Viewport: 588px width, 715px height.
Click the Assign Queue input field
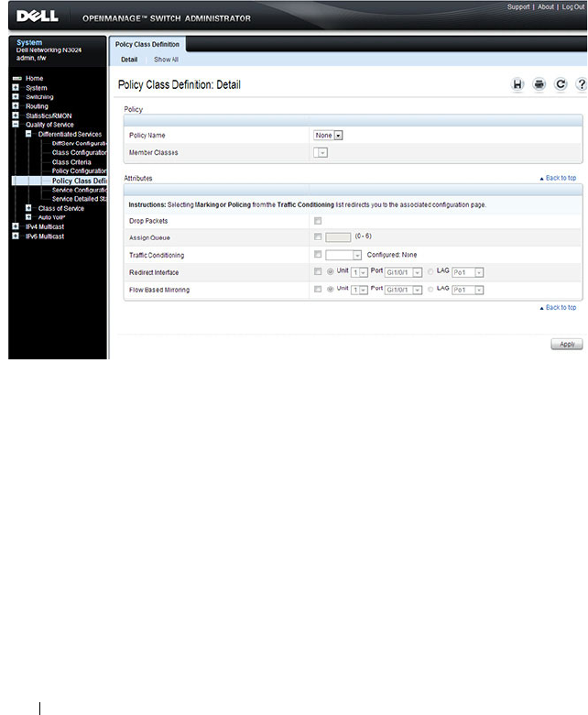338,237
